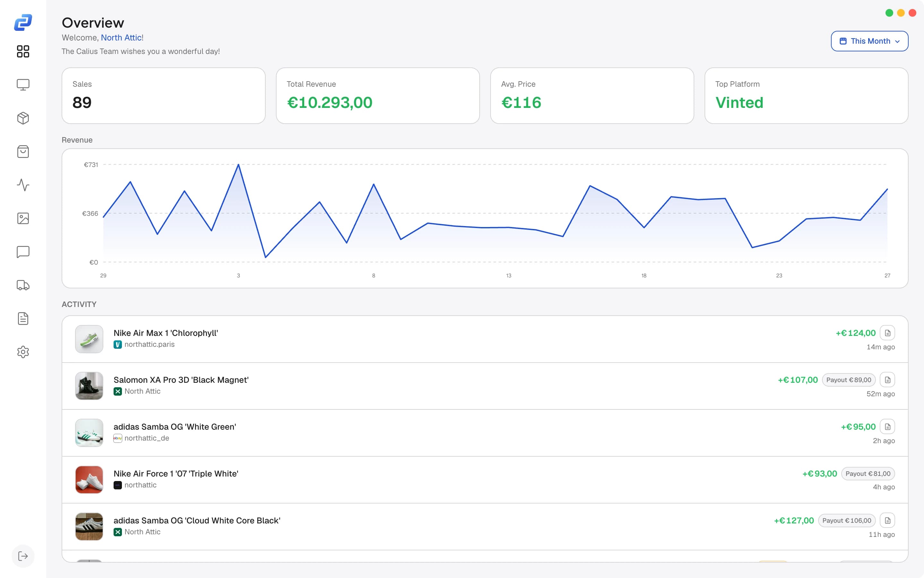This screenshot has width=924, height=578.
Task: Click the 14m ago timestamp
Action: (880, 347)
